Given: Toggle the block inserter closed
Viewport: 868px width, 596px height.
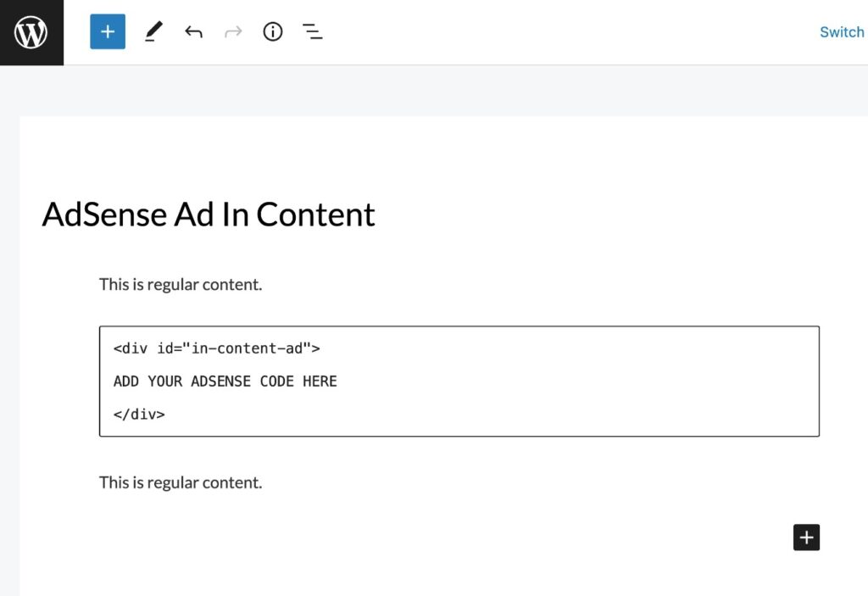Looking at the screenshot, I should [107, 31].
